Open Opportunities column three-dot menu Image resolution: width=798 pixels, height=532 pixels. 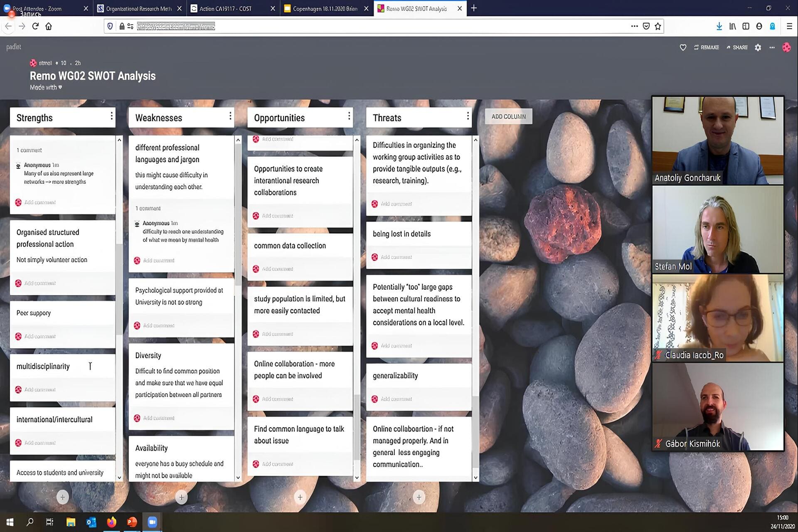[349, 116]
